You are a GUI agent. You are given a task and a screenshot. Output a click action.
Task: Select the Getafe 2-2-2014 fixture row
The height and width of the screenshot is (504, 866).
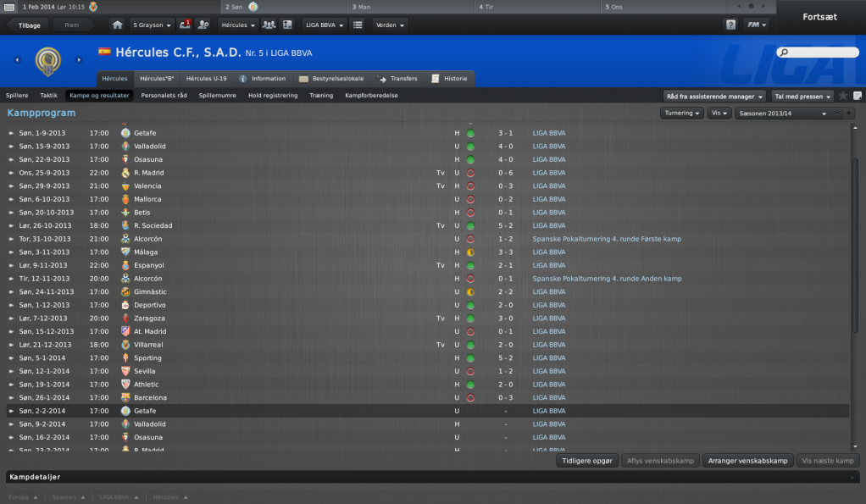coord(427,411)
